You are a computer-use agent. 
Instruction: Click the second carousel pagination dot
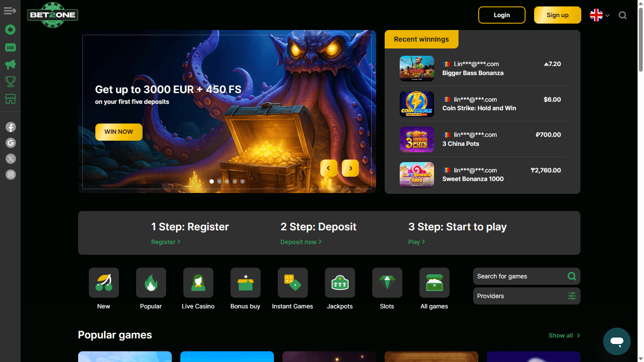[219, 181]
